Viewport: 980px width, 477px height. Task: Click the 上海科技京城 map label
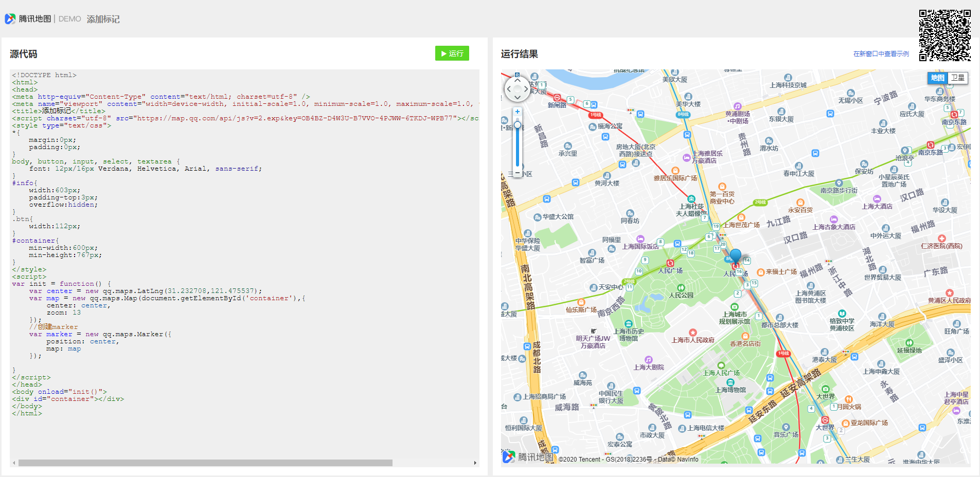click(x=788, y=85)
